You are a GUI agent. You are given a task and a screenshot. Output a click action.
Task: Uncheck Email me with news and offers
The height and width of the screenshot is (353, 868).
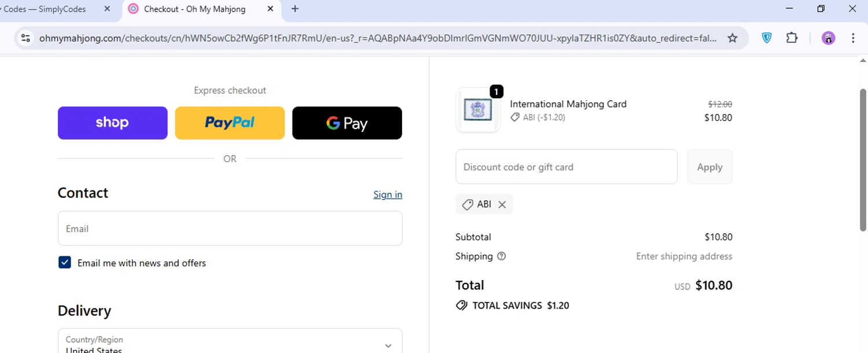click(x=65, y=263)
